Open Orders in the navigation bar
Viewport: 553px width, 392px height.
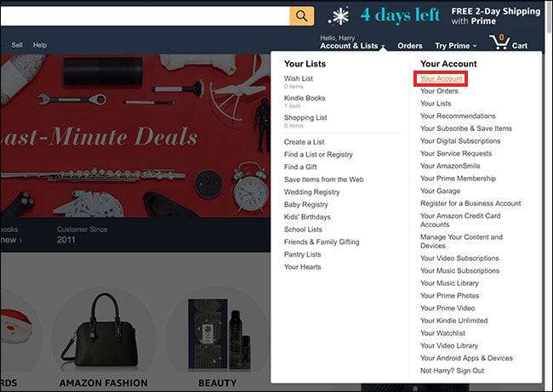(410, 46)
